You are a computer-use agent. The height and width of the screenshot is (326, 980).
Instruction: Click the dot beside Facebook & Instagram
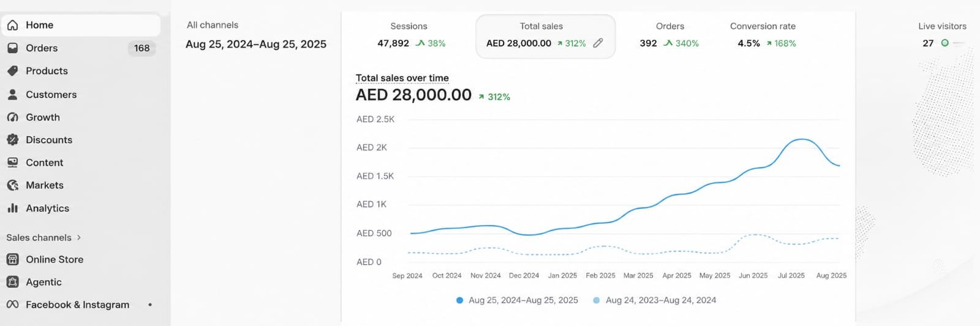click(x=150, y=305)
